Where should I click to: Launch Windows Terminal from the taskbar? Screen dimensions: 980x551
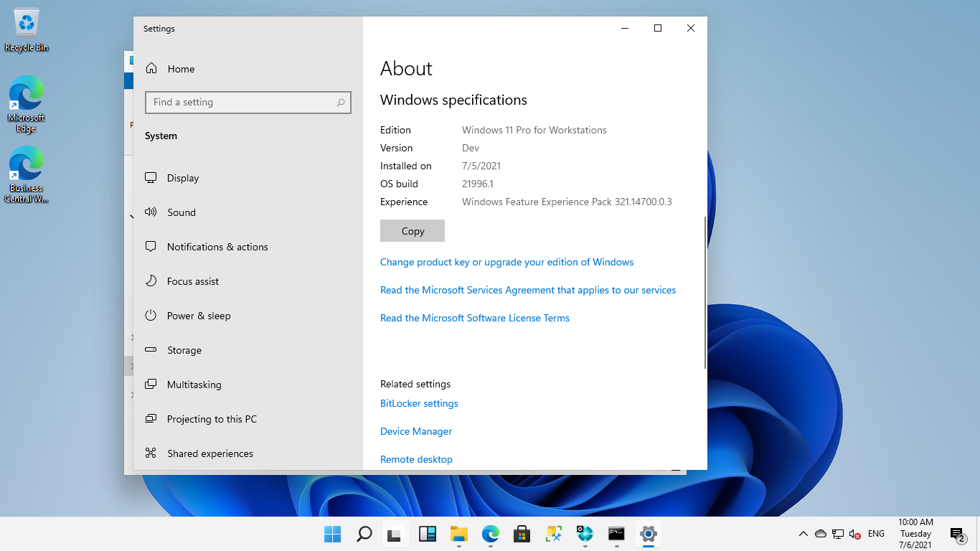click(x=616, y=534)
